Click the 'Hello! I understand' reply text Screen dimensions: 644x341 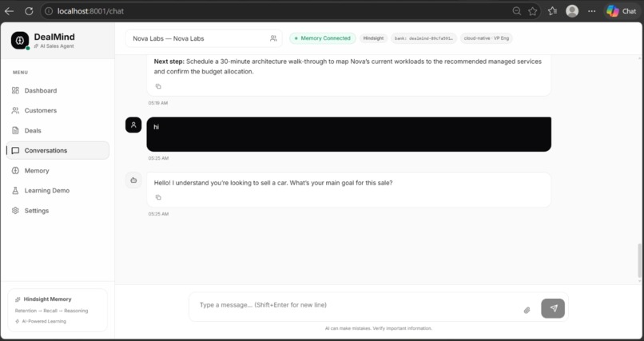[x=273, y=183]
